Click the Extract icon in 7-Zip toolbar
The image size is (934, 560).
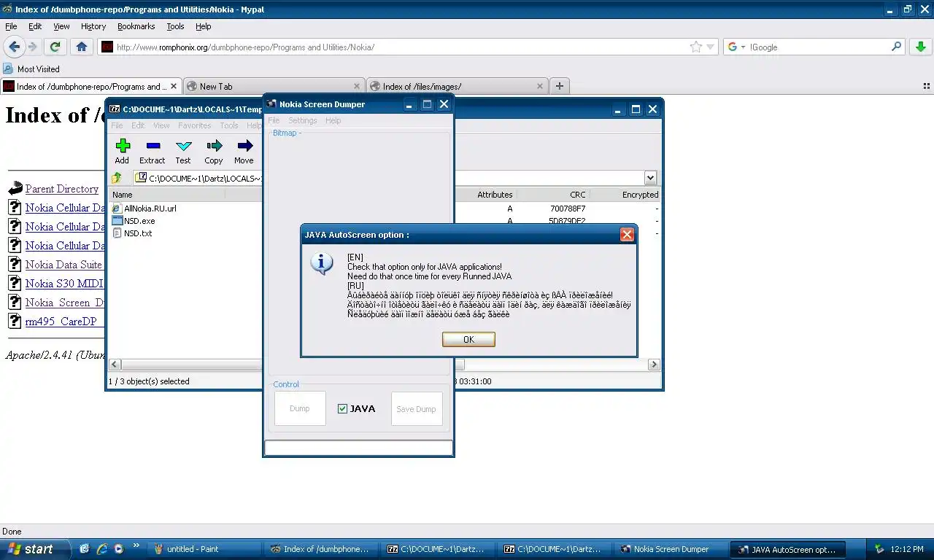[153, 152]
